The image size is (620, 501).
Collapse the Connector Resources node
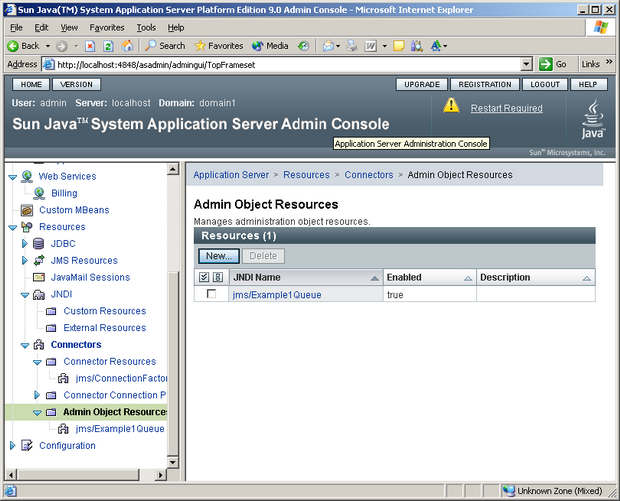click(x=37, y=362)
